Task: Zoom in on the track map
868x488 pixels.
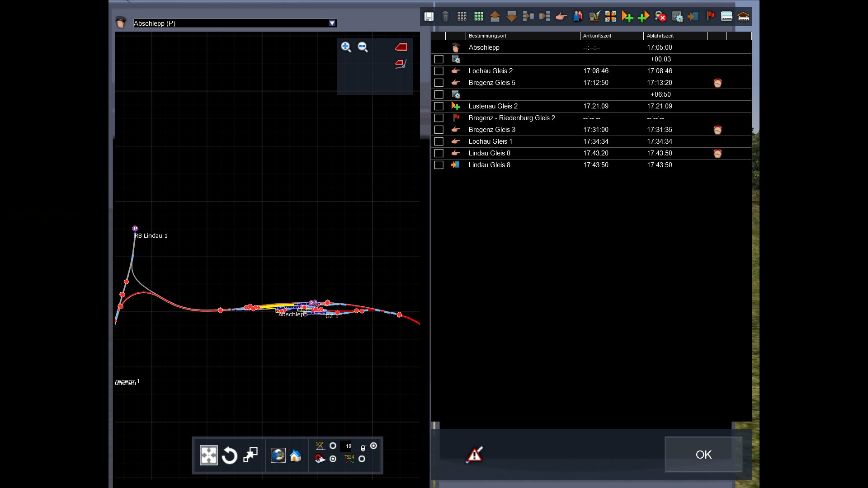Action: click(346, 47)
